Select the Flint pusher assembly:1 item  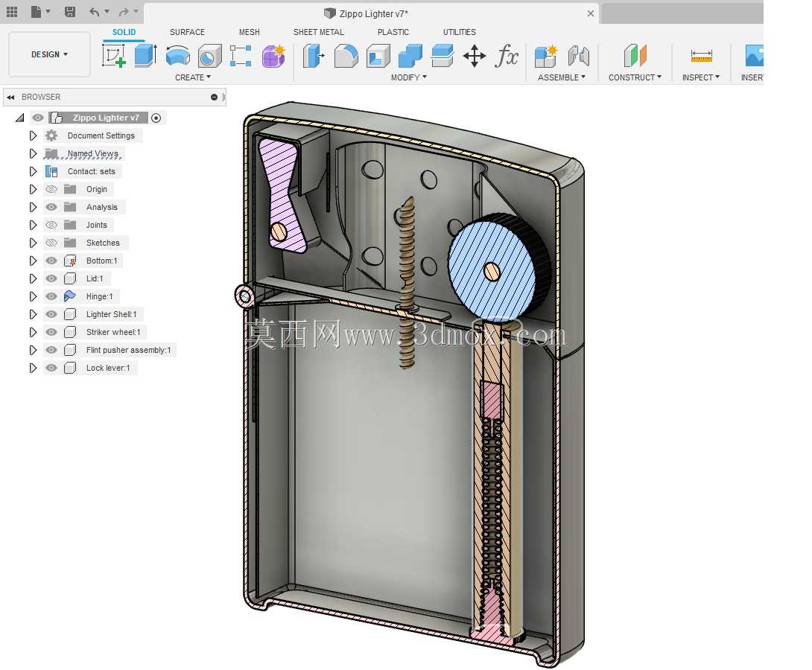(x=128, y=351)
